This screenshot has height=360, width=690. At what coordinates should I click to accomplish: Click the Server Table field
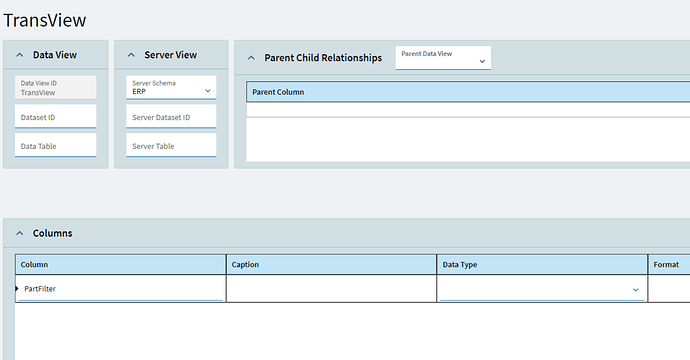[171, 145]
